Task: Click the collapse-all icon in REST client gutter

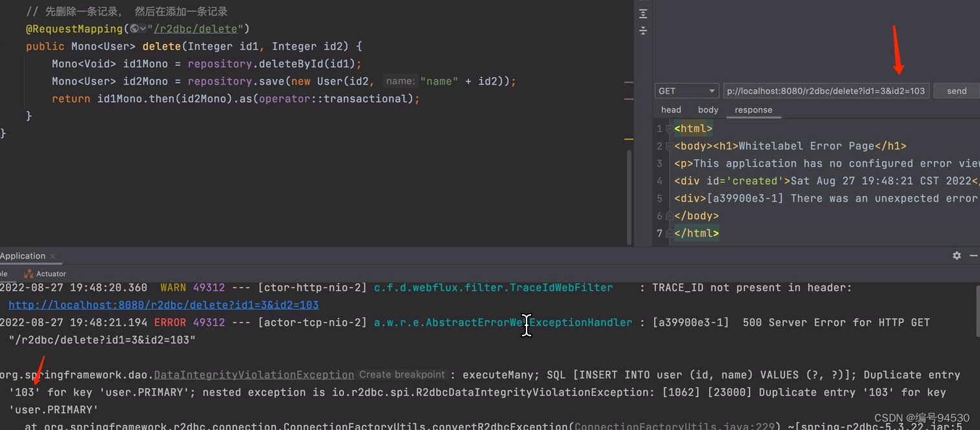Action: pos(643,30)
